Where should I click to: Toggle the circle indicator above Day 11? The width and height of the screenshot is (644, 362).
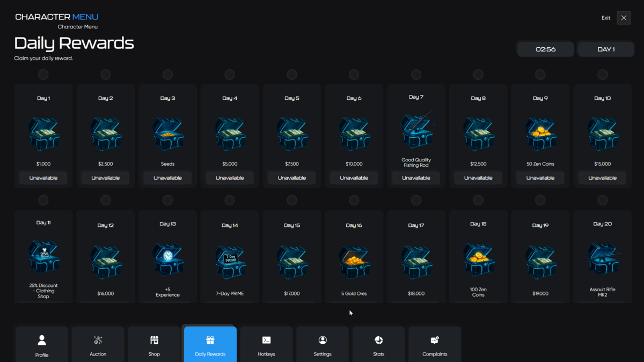click(43, 201)
